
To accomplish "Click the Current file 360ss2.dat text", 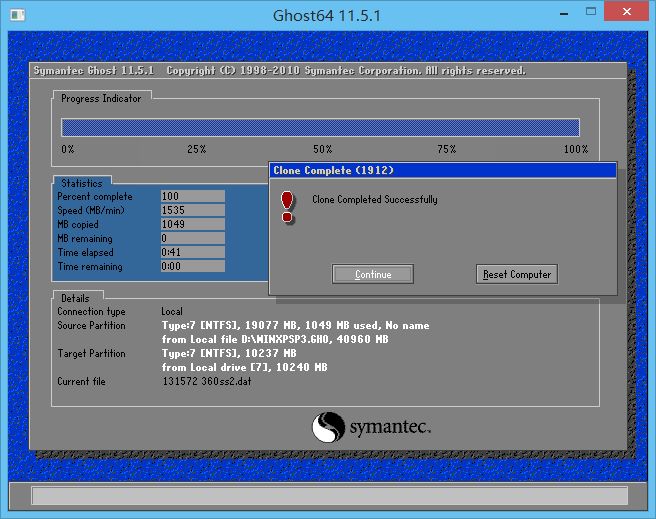I will (208, 382).
